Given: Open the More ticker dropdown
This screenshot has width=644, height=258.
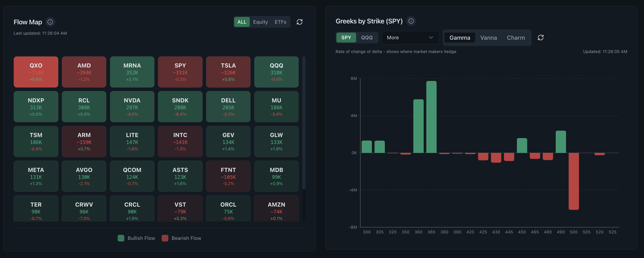Looking at the screenshot, I should 411,38.
